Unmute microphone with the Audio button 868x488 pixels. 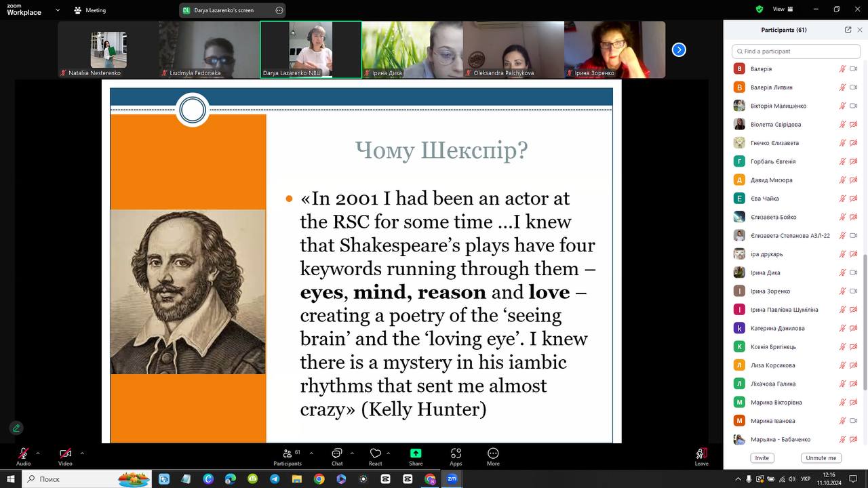tap(23, 456)
